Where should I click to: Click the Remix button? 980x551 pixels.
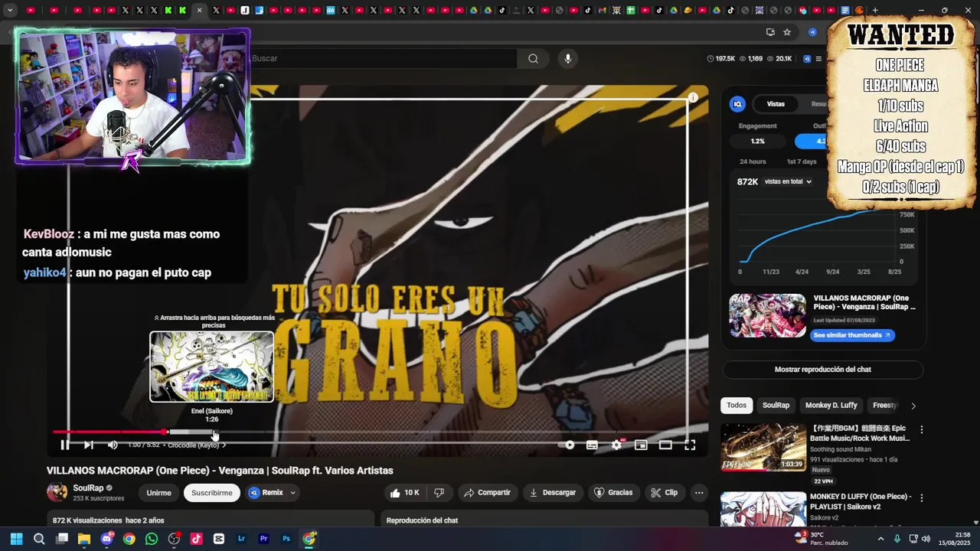point(266,493)
